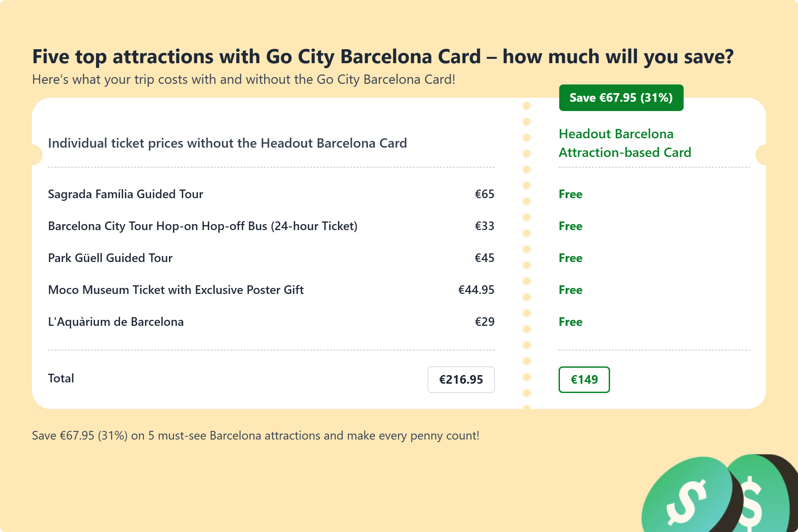Click the green Save €67.95 (31%) badge
Image resolution: width=798 pixels, height=532 pixels.
(x=621, y=98)
